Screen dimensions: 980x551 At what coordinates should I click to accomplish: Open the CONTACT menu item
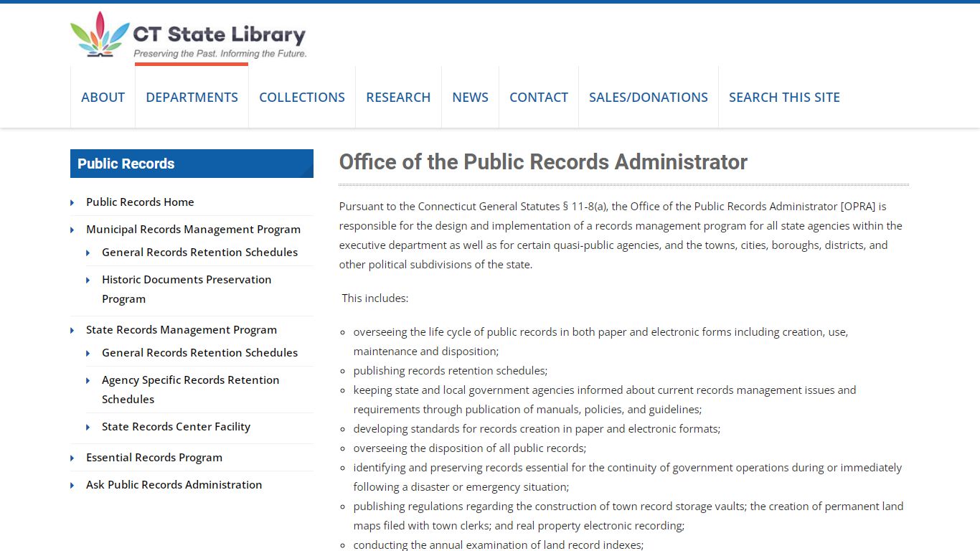[539, 97]
